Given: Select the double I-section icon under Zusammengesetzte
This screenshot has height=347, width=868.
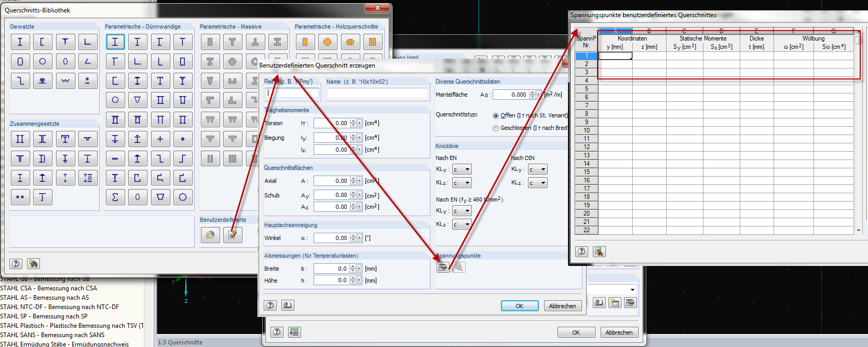Looking at the screenshot, I should pos(20,139).
